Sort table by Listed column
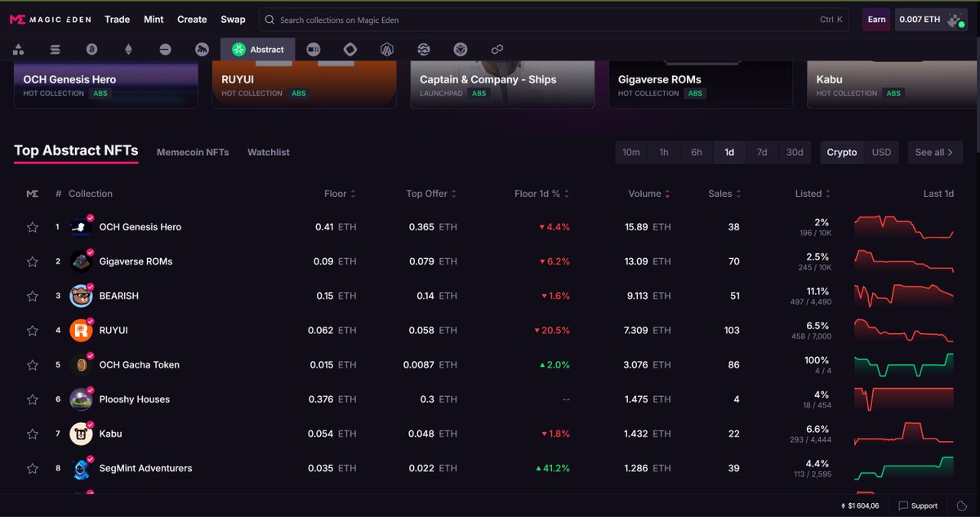This screenshot has height=517, width=980. (x=813, y=194)
